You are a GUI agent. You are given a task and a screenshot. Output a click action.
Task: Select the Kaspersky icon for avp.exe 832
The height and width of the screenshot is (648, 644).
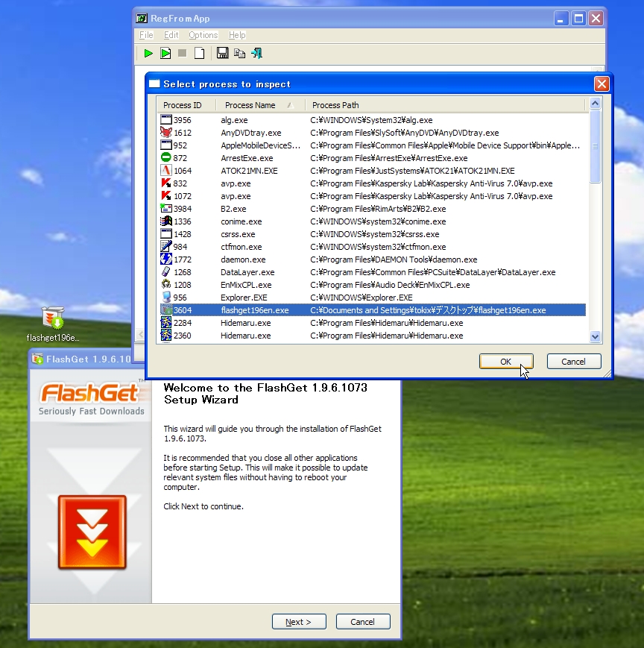pos(166,183)
